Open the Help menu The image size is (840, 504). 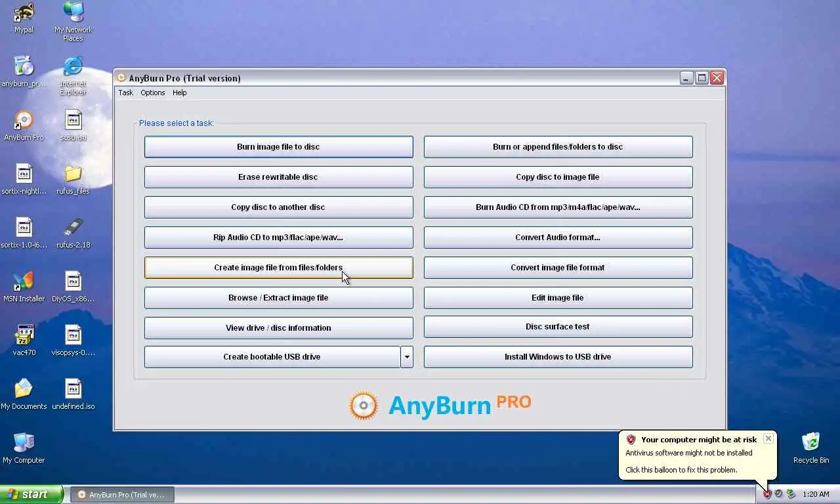[180, 93]
